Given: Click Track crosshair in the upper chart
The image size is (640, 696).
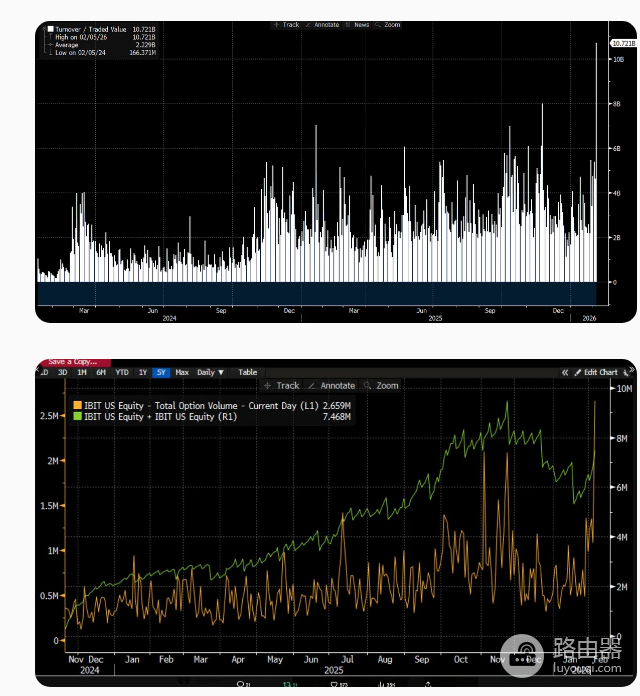Looking at the screenshot, I should click(287, 25).
